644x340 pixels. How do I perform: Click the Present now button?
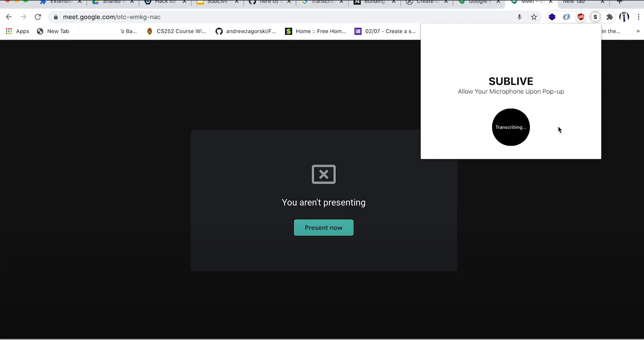pos(324,228)
